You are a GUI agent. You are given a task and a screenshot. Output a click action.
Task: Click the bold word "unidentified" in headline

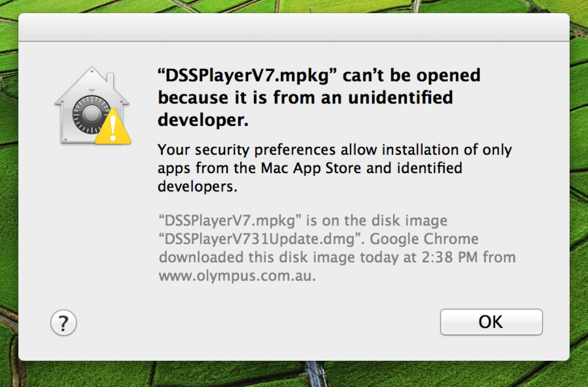[401, 97]
